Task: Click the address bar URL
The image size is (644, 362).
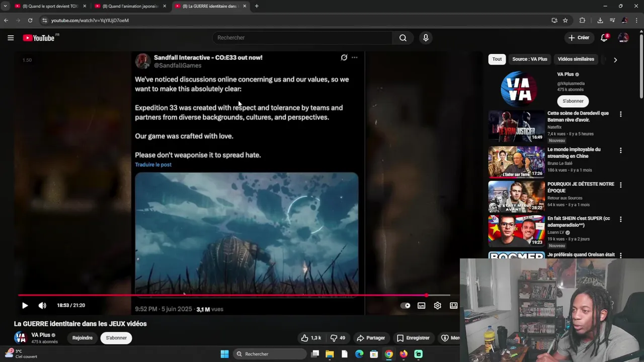Action: 90,21
